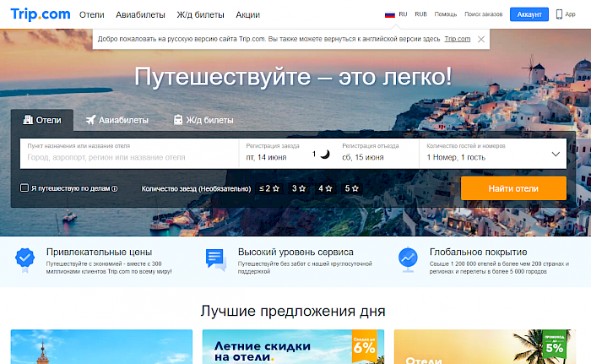Click the Лучшие предложения дня heading
Viewport: 591px width, 364px height.
293,311
